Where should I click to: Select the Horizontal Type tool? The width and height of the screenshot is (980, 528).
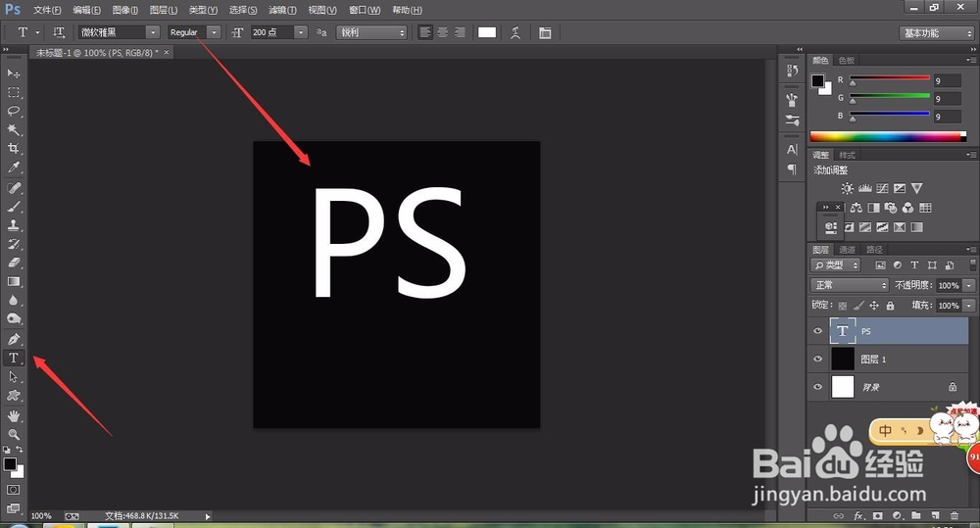pos(13,358)
